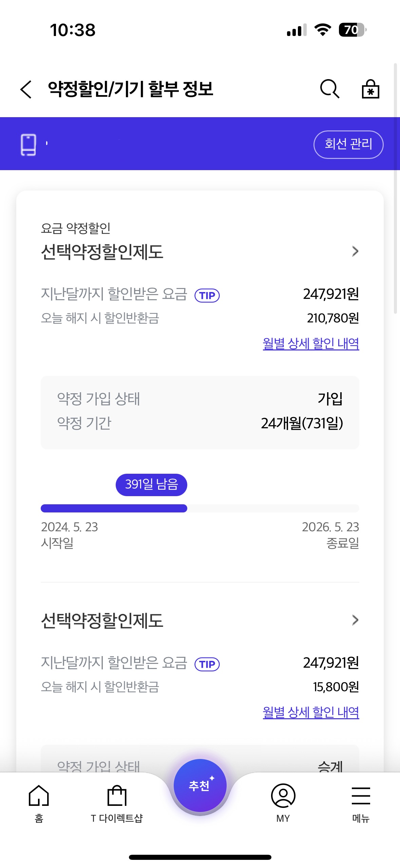400x868 pixels.
Task: Open the gift bag icon in header
Action: (x=370, y=89)
